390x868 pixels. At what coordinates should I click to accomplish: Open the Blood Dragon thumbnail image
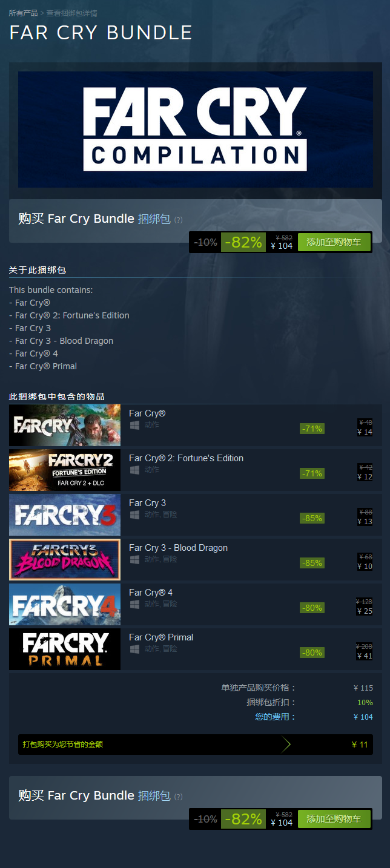pyautogui.click(x=65, y=559)
